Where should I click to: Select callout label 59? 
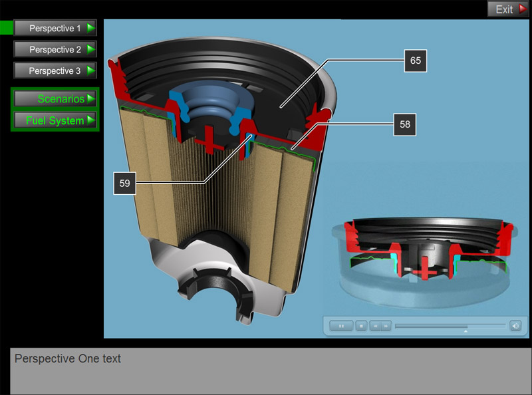coord(124,184)
